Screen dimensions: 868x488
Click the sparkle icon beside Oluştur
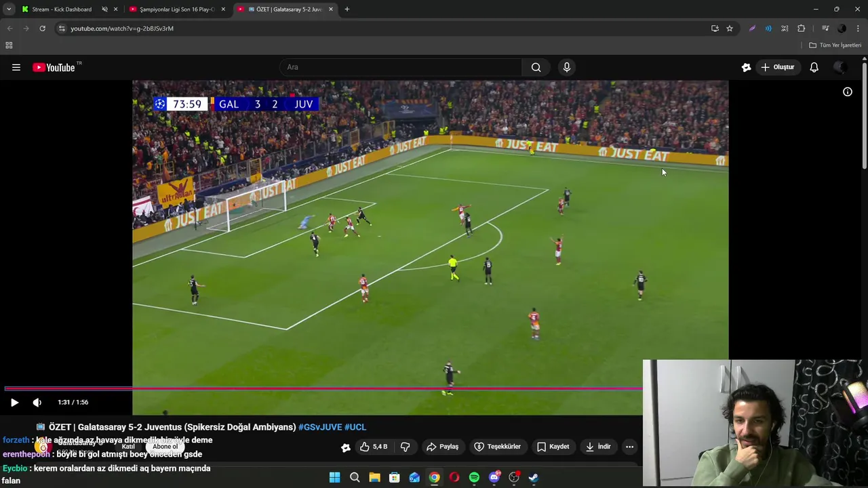click(746, 67)
